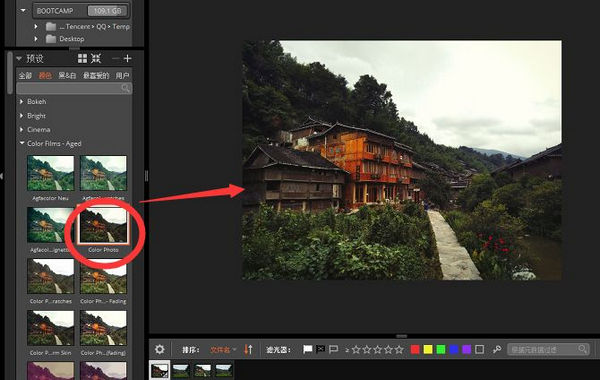Apply the Color Ph...(fading) preset

pos(103,328)
